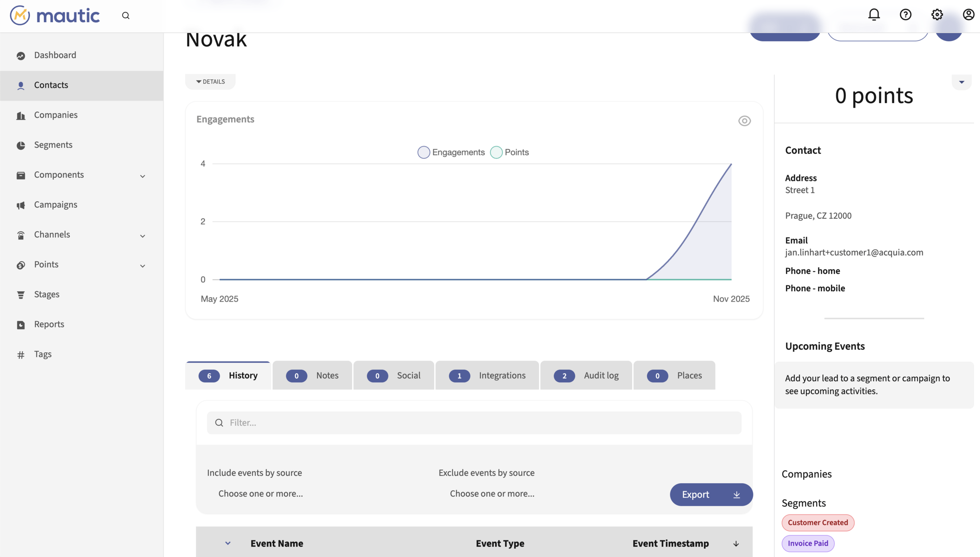Click the Export button

point(711,495)
